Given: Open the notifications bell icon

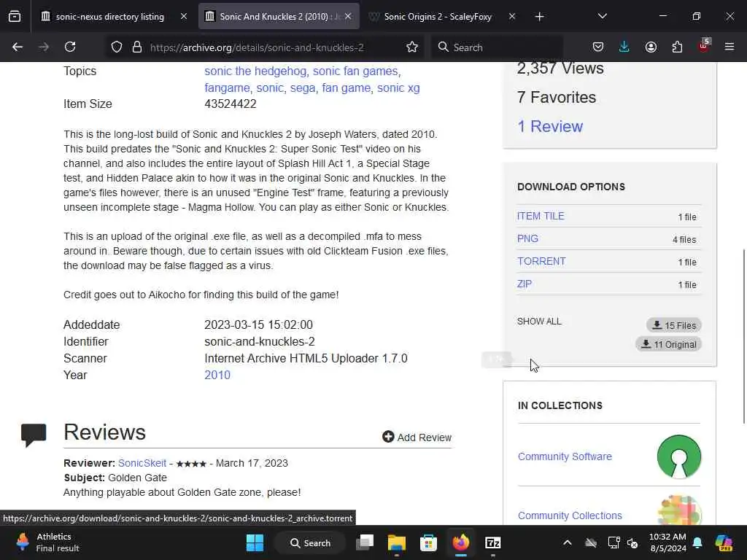Looking at the screenshot, I should click(697, 542).
